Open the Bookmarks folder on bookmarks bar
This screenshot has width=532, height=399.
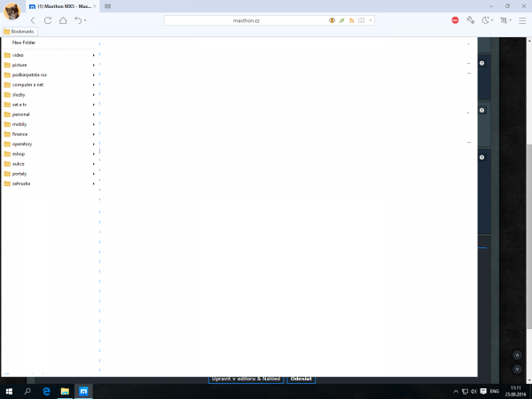pyautogui.click(x=18, y=31)
